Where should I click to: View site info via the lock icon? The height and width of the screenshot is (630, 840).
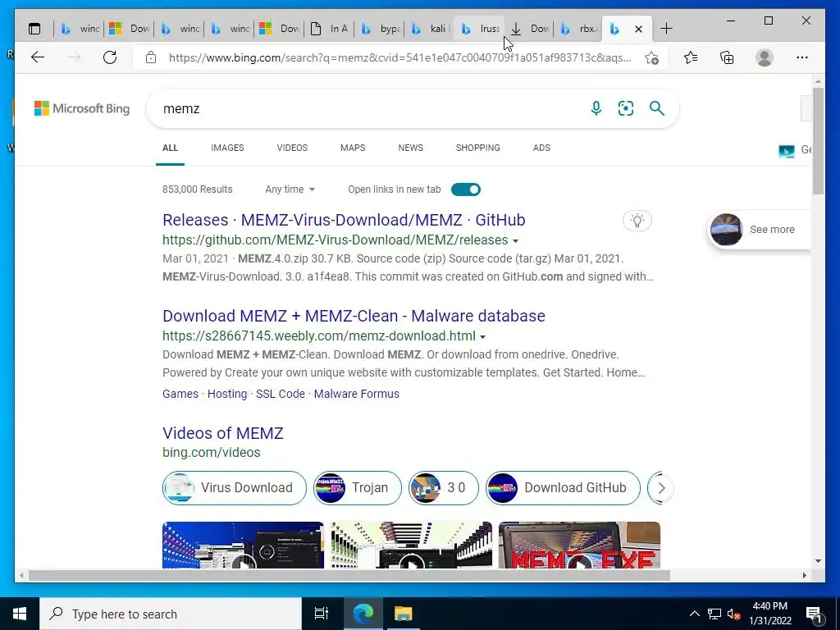point(151,57)
